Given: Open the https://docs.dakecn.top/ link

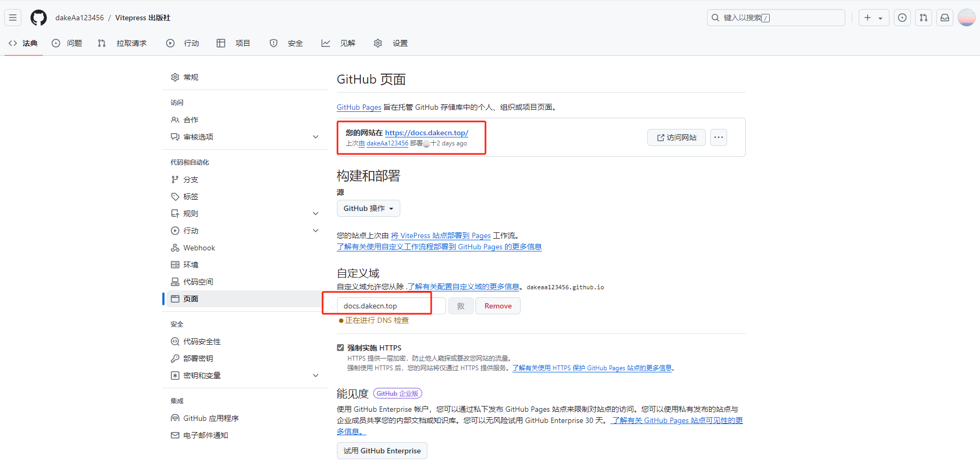Looking at the screenshot, I should tap(426, 133).
